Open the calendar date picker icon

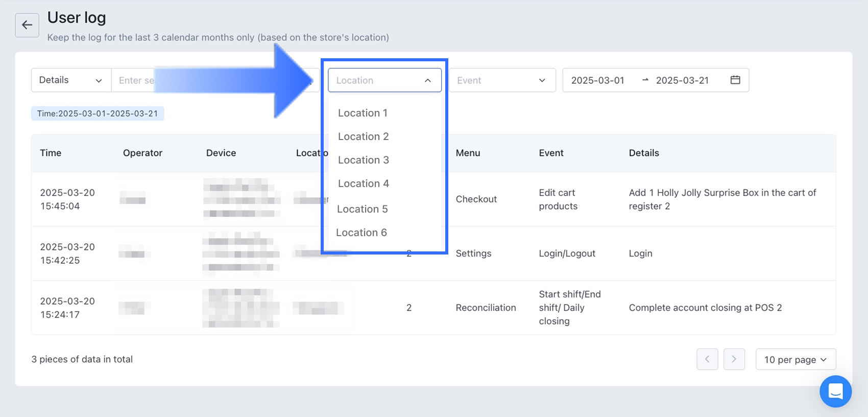[x=735, y=80]
